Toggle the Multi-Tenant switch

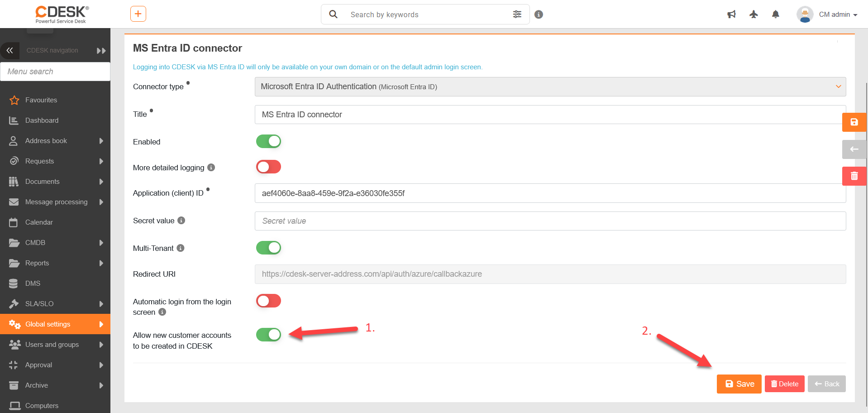coord(268,248)
